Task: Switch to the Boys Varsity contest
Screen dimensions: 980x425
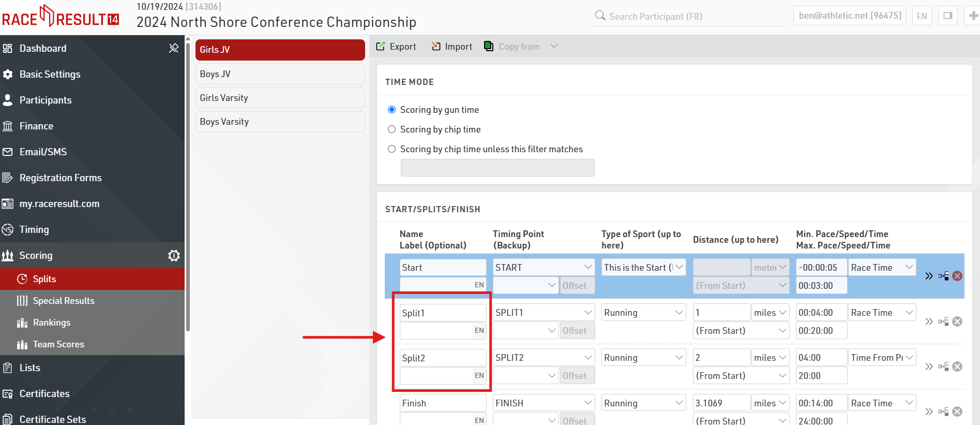Action: [280, 122]
